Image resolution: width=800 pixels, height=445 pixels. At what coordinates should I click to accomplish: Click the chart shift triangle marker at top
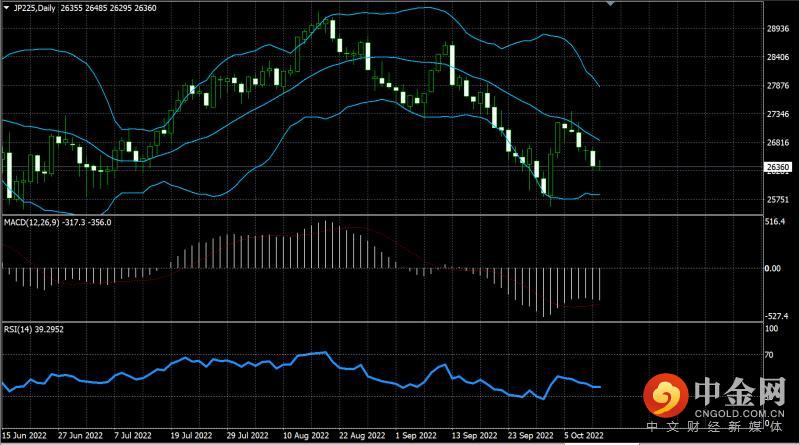(610, 3)
